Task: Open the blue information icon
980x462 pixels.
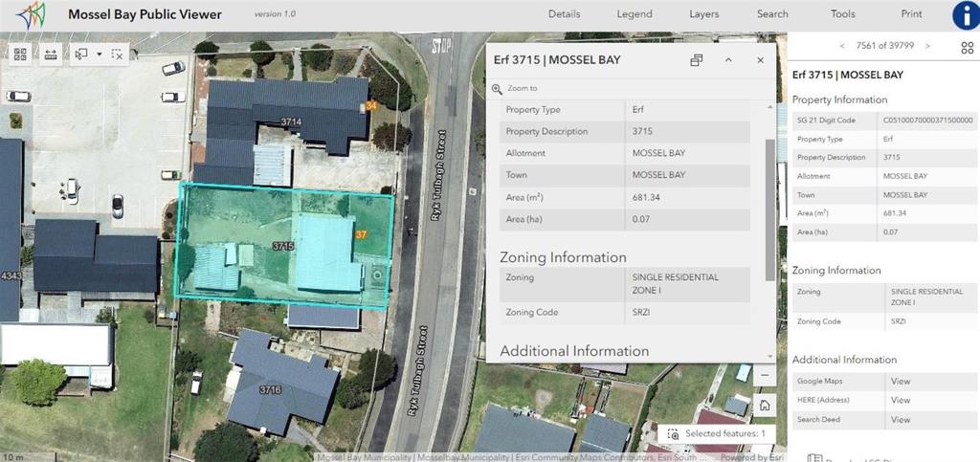Action: (x=965, y=14)
